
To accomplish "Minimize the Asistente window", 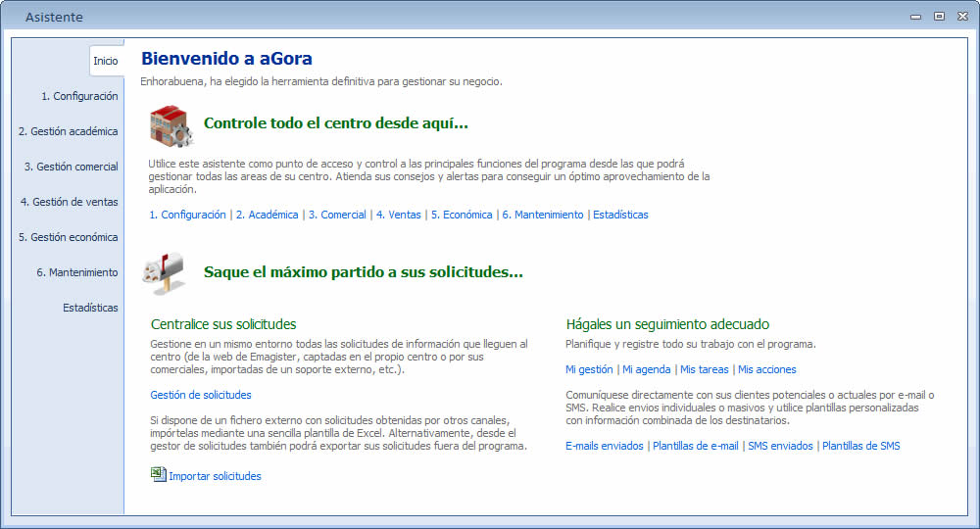I will (x=915, y=17).
